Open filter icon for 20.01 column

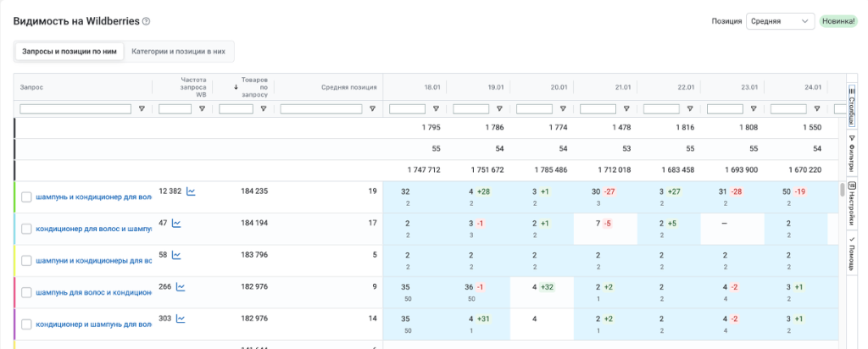tap(563, 109)
